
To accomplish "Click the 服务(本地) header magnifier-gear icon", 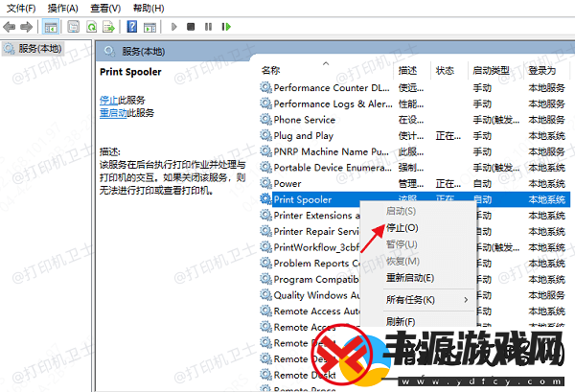I will coord(109,52).
